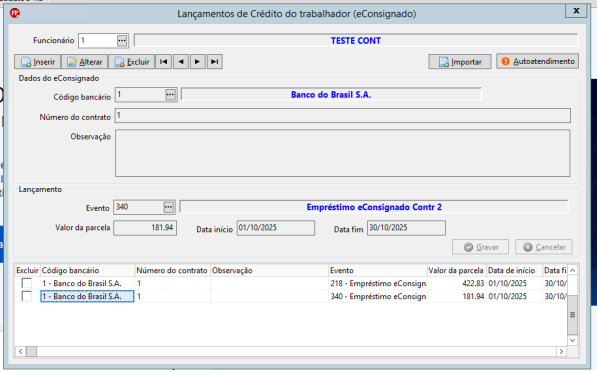Open Código bancário lookup ellipsis button
The height and width of the screenshot is (373, 597).
click(170, 94)
